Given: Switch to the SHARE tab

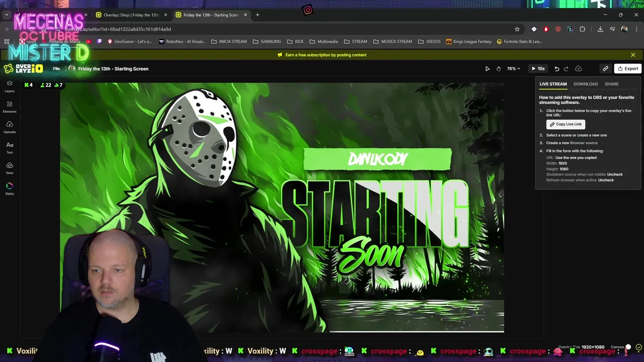Looking at the screenshot, I should point(612,84).
